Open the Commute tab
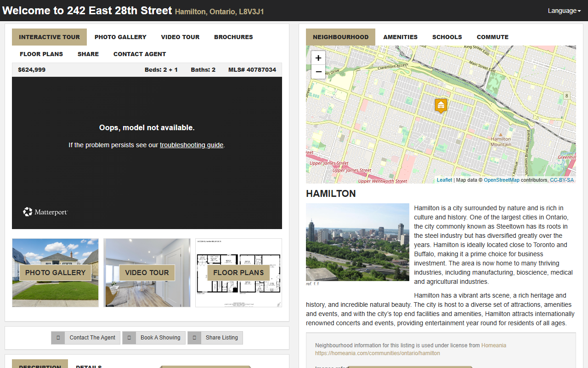Viewport: 588px width, 368px height. pos(492,37)
